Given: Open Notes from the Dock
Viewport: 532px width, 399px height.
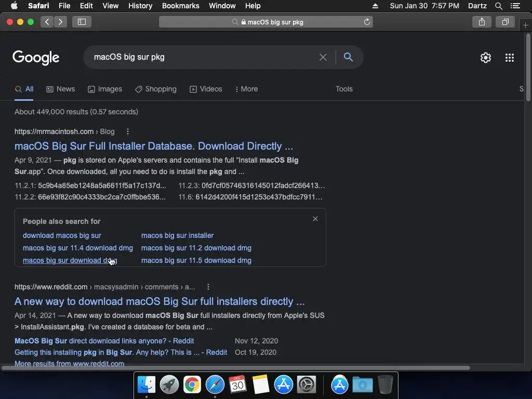Looking at the screenshot, I should (x=261, y=385).
